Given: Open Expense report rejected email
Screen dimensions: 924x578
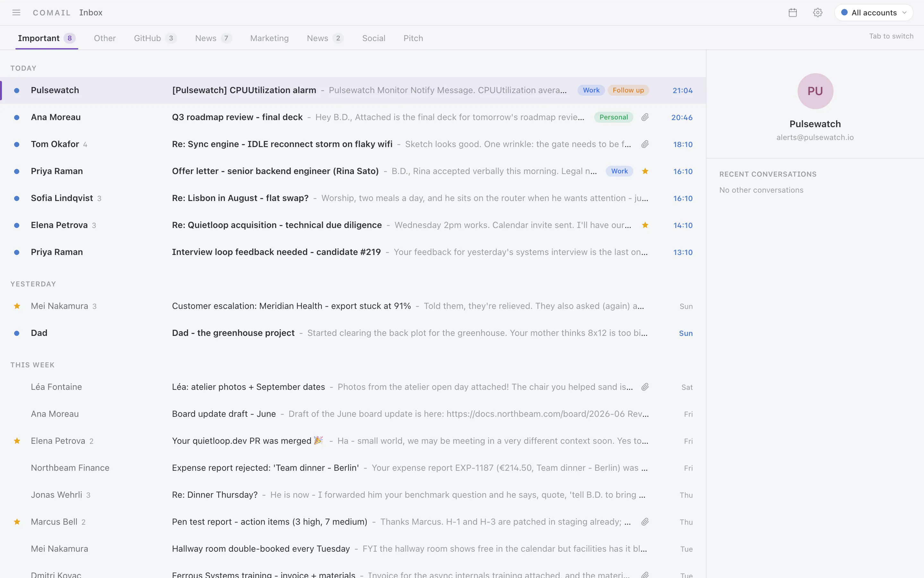Looking at the screenshot, I should click(353, 468).
